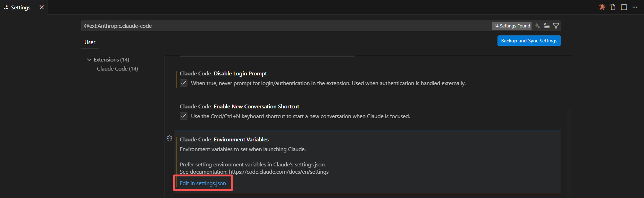This screenshot has height=198, width=644.
Task: Select the User settings scope tab
Action: (90, 42)
